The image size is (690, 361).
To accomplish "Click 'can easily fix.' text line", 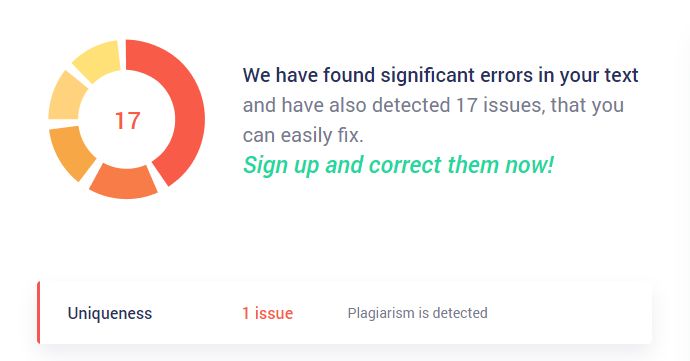I will tap(303, 135).
